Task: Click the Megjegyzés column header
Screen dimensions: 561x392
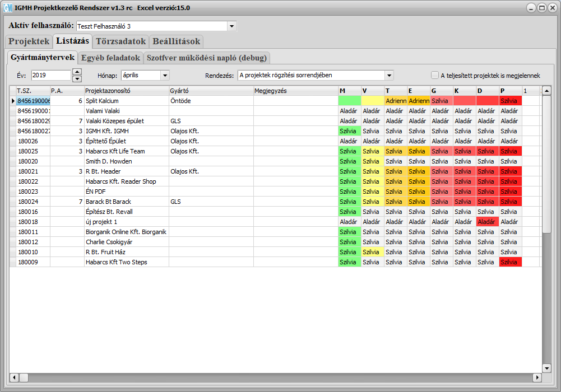Action: pyautogui.click(x=296, y=91)
